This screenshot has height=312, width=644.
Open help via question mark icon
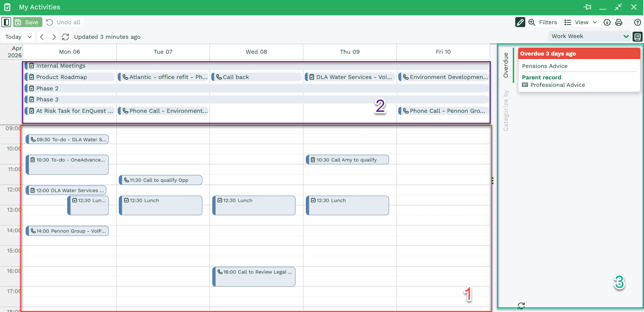(x=638, y=22)
